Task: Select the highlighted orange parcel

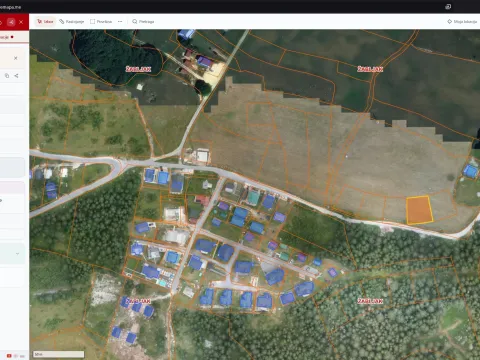Action: coord(419,210)
